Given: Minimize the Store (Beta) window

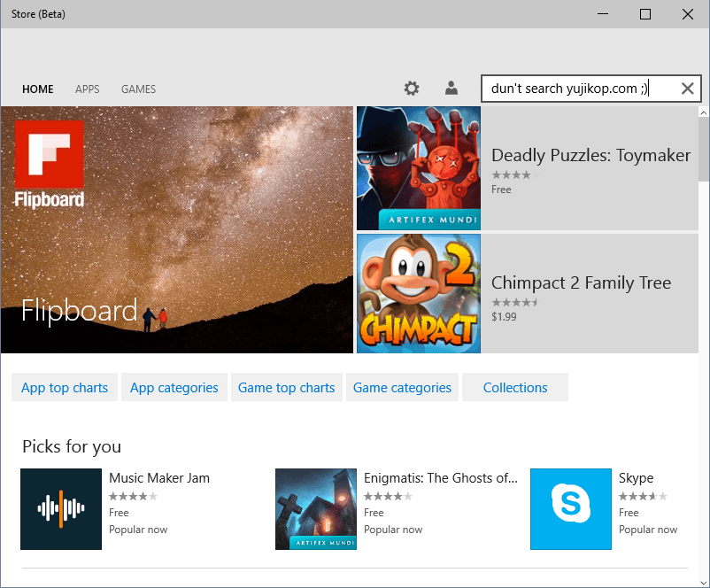Looking at the screenshot, I should click(x=603, y=14).
